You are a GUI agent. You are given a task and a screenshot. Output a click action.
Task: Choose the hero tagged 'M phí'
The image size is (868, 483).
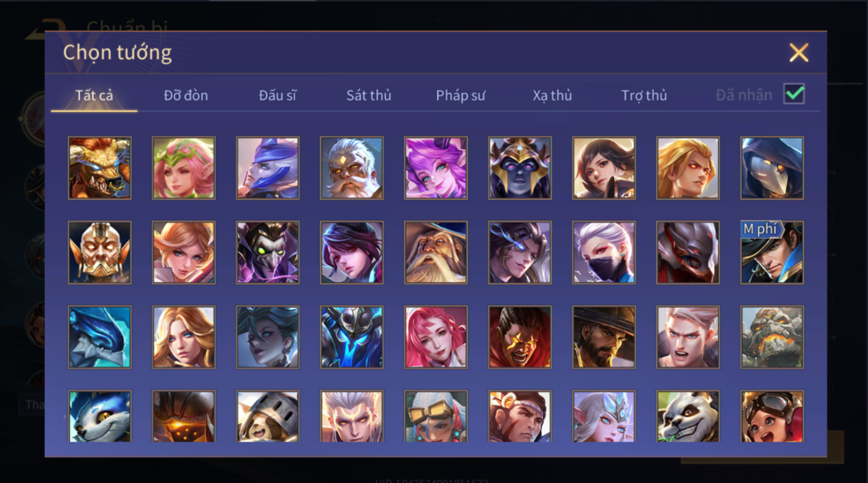tap(772, 252)
